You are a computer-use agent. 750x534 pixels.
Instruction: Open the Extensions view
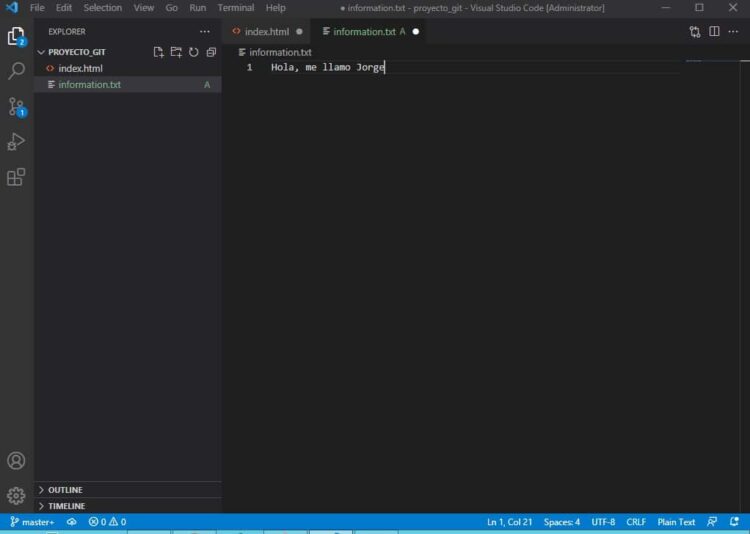pos(16,177)
